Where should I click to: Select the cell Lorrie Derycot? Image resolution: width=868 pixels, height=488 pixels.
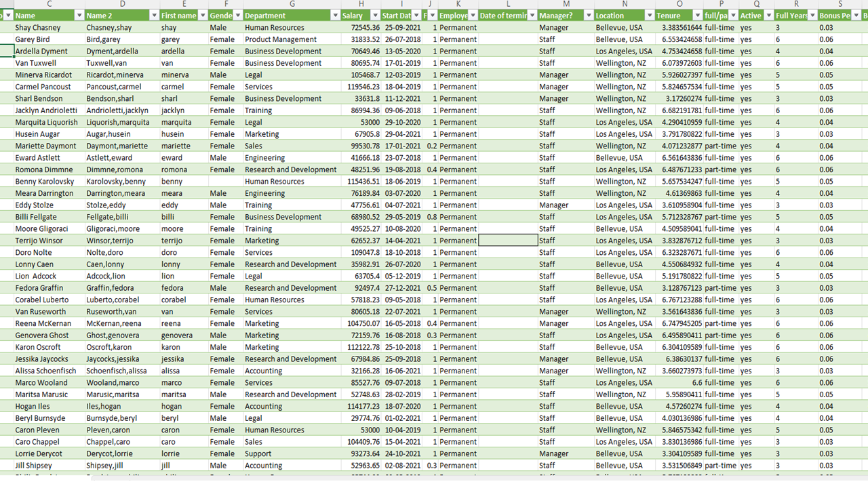pyautogui.click(x=49, y=453)
